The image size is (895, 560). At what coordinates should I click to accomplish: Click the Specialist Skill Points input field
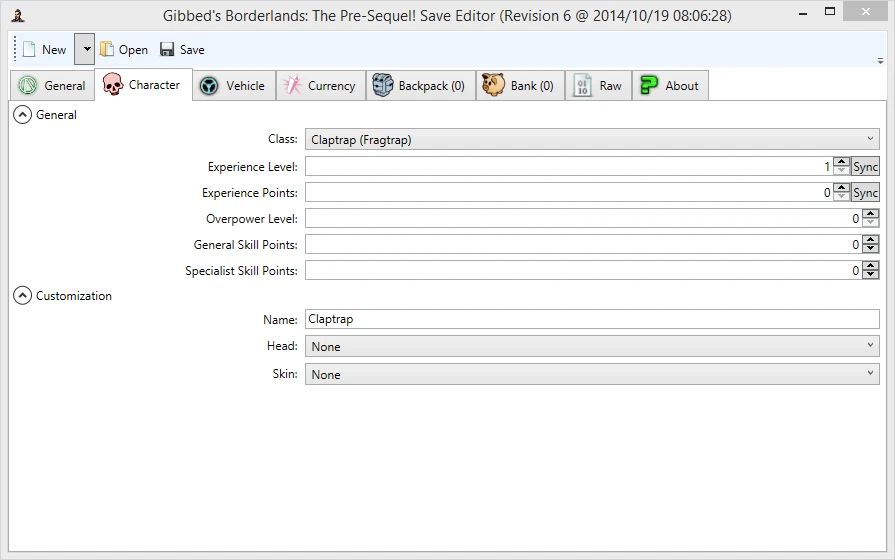583,270
